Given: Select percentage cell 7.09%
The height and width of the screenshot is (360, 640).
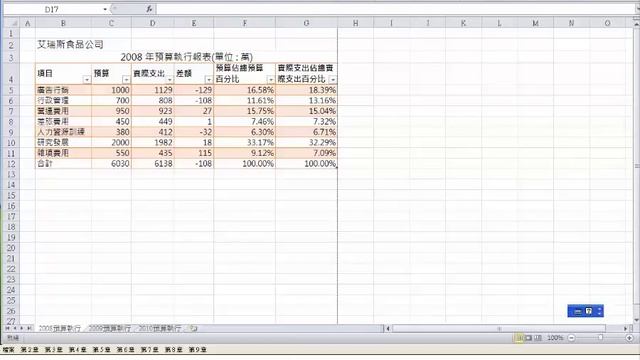Looking at the screenshot, I should click(x=306, y=153).
